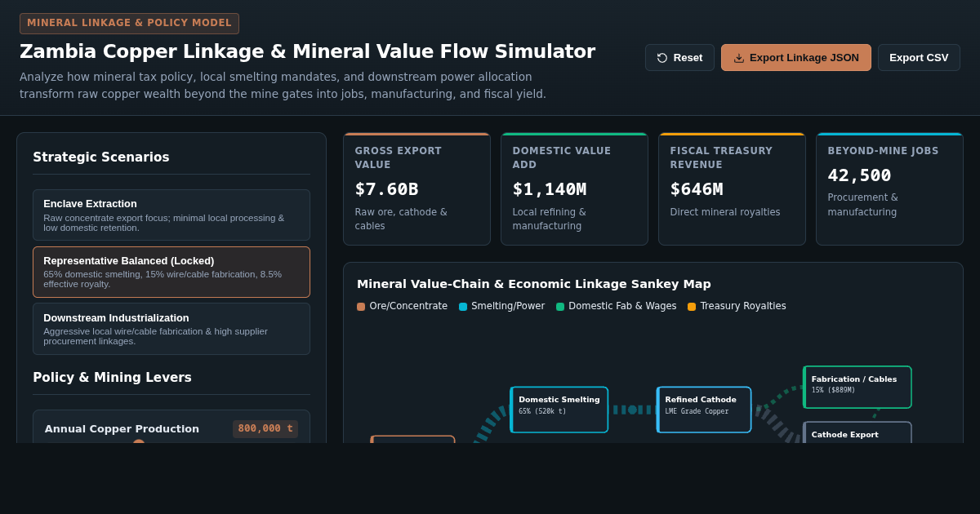The width and height of the screenshot is (980, 514).
Task: Open the Beyond-Mine Jobs card
Action: [889, 189]
